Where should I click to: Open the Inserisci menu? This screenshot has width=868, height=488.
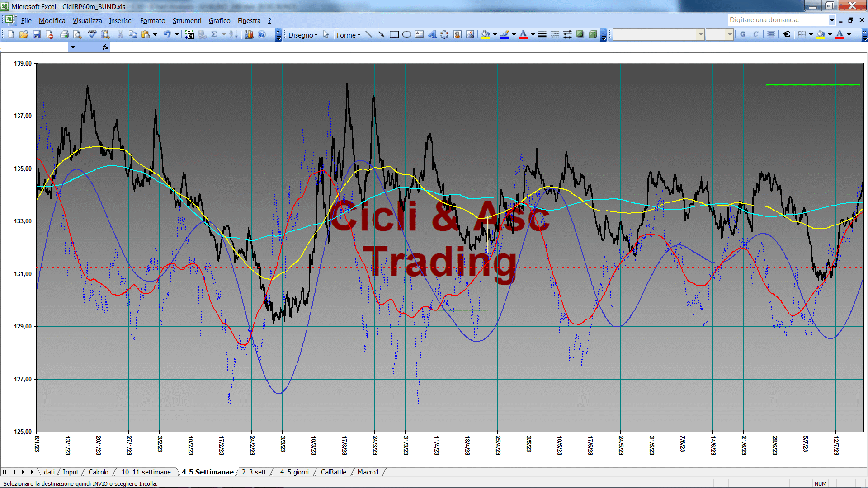[121, 21]
